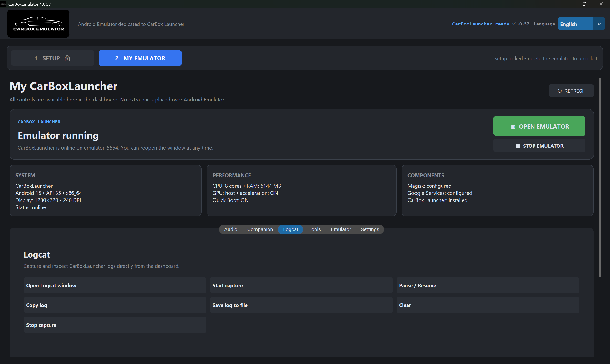Click the CarBox Emulator car logo
Screen dimensions: 610x364
coord(38,24)
